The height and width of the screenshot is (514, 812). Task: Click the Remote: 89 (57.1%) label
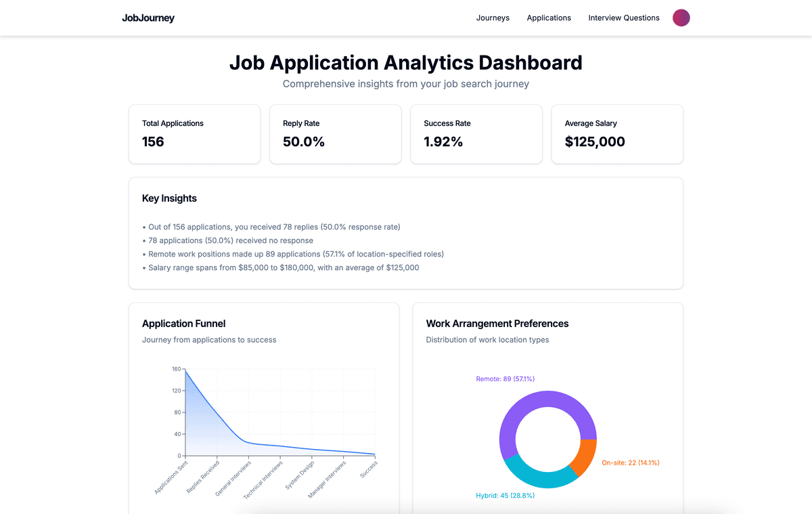point(505,379)
